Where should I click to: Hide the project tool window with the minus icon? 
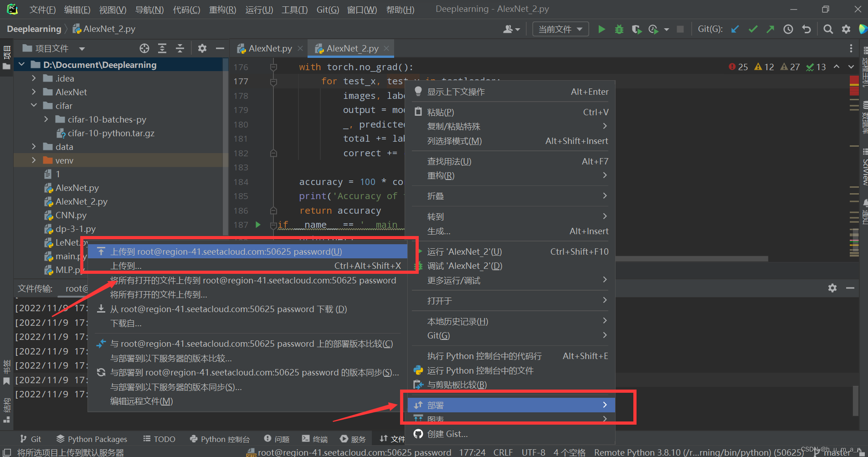[x=220, y=48]
